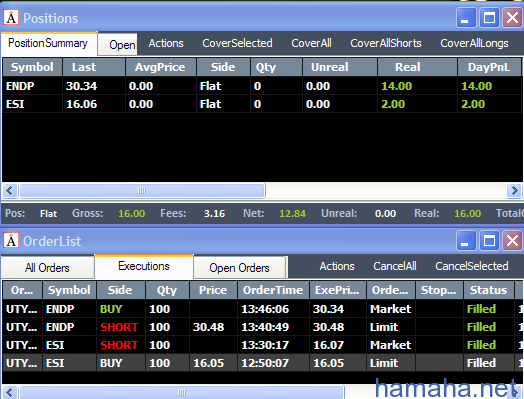Click the CancelSelected button
This screenshot has width=524, height=399.
pos(472,266)
